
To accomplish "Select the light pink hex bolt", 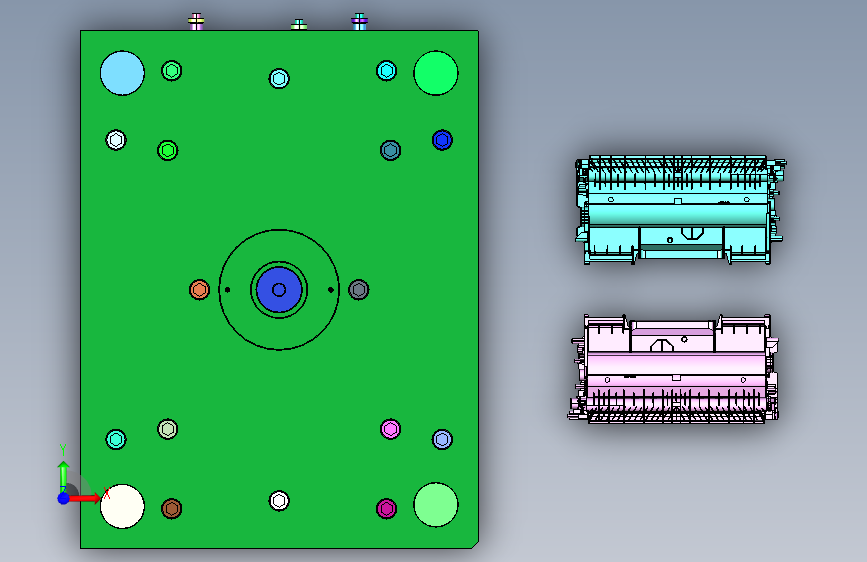I will [390, 429].
